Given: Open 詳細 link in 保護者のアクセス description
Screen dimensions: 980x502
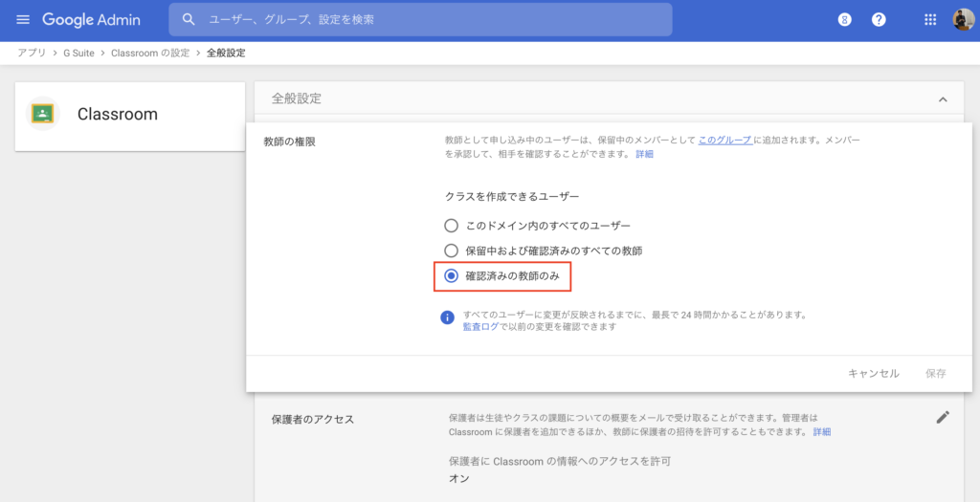Looking at the screenshot, I should point(822,431).
